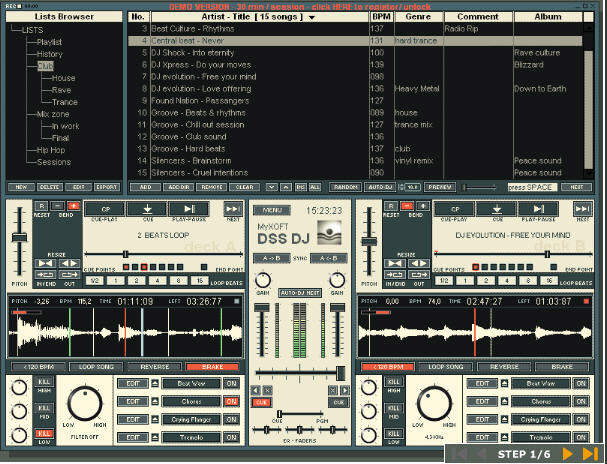Click the EXPORT list button
This screenshot has width=607, height=464.
click(x=106, y=187)
